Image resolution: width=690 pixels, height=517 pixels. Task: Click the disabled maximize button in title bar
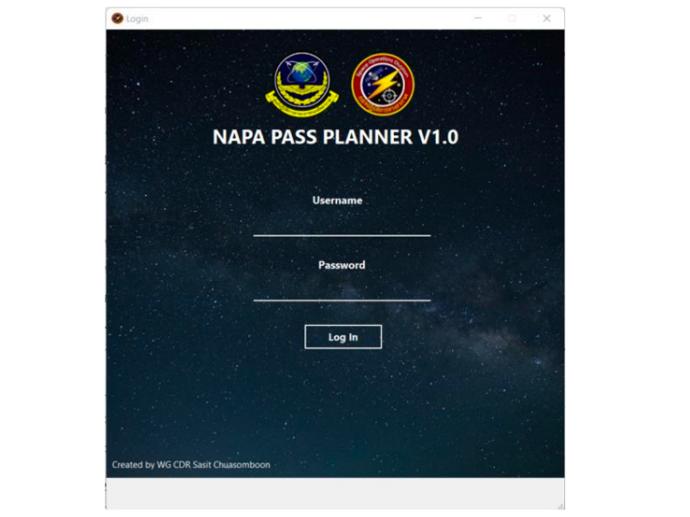tap(512, 18)
